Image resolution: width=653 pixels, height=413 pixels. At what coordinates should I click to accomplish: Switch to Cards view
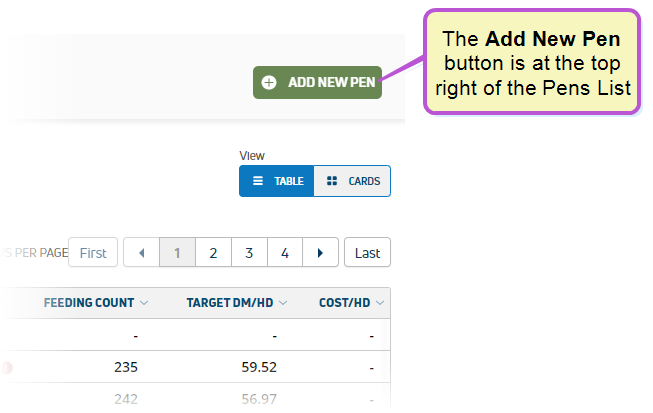tap(352, 181)
